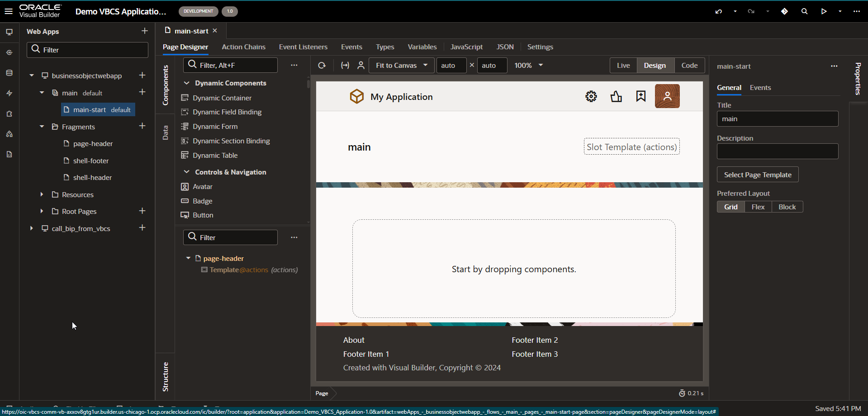Collapse the businessobjectwebapp tree node
This screenshot has width=868, height=416.
32,76
